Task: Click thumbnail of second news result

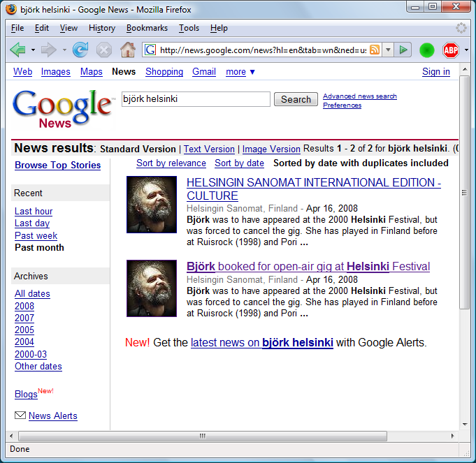Action: (x=152, y=288)
